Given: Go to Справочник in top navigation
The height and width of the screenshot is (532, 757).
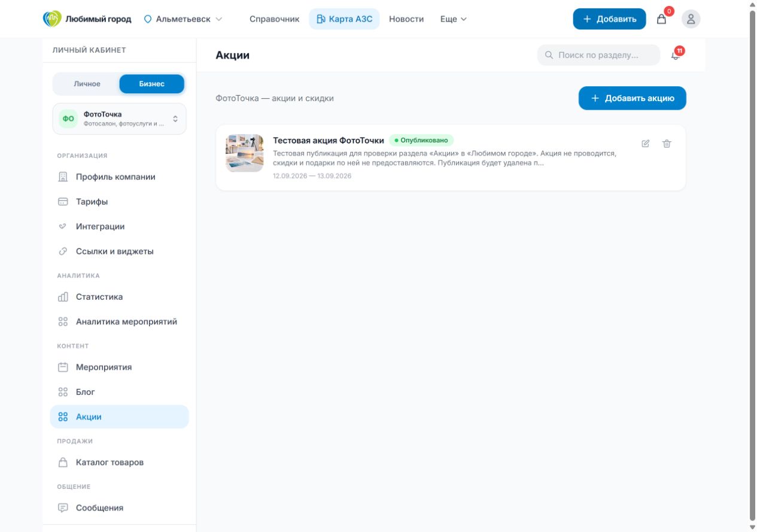Looking at the screenshot, I should pos(274,19).
